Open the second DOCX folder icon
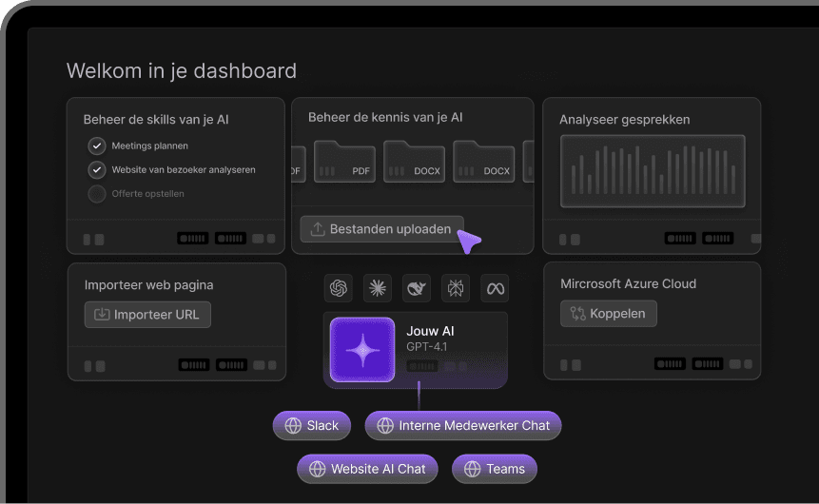Image resolution: width=819 pixels, height=504 pixels. coord(483,162)
